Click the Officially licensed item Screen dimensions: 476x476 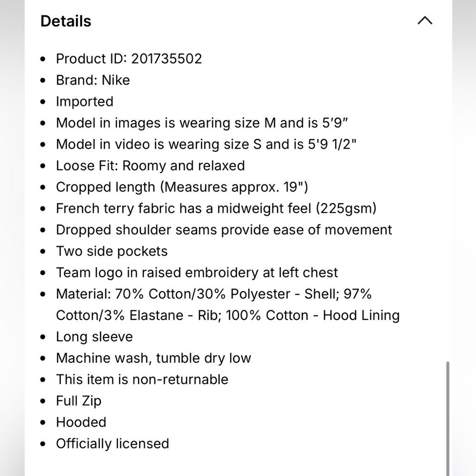coord(113,444)
